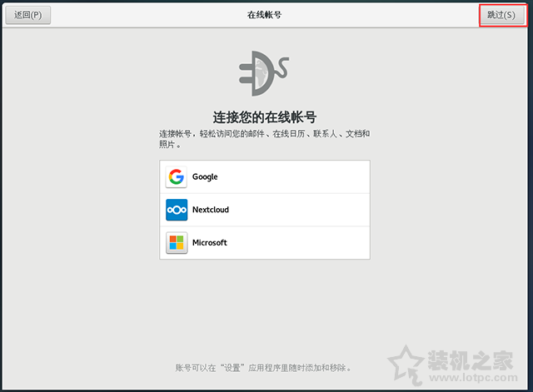Click the 连接您的在线帐号 heading

pos(265,117)
